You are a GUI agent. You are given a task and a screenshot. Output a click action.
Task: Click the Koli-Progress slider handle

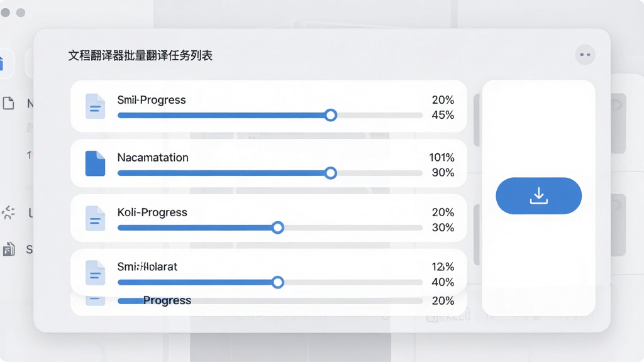pyautogui.click(x=277, y=228)
